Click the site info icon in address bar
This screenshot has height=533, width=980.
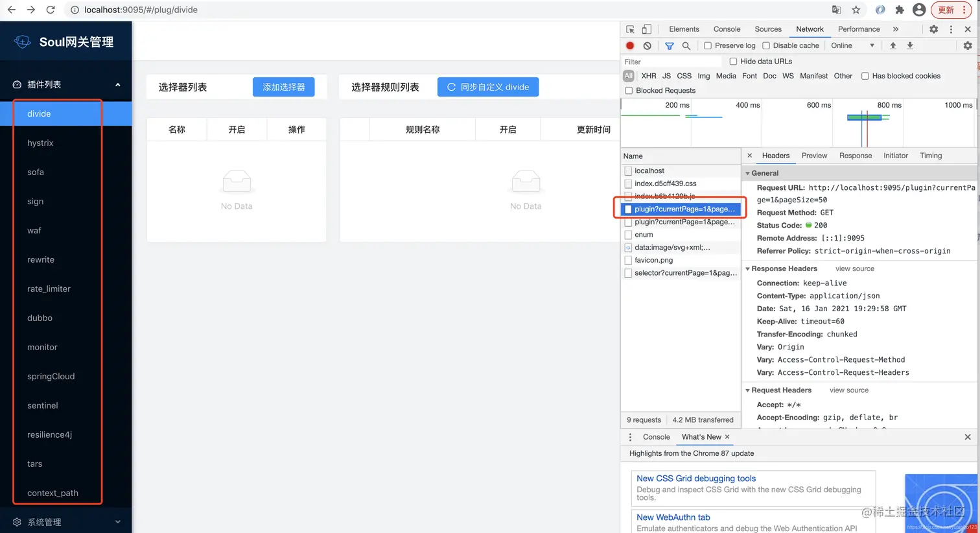(75, 10)
